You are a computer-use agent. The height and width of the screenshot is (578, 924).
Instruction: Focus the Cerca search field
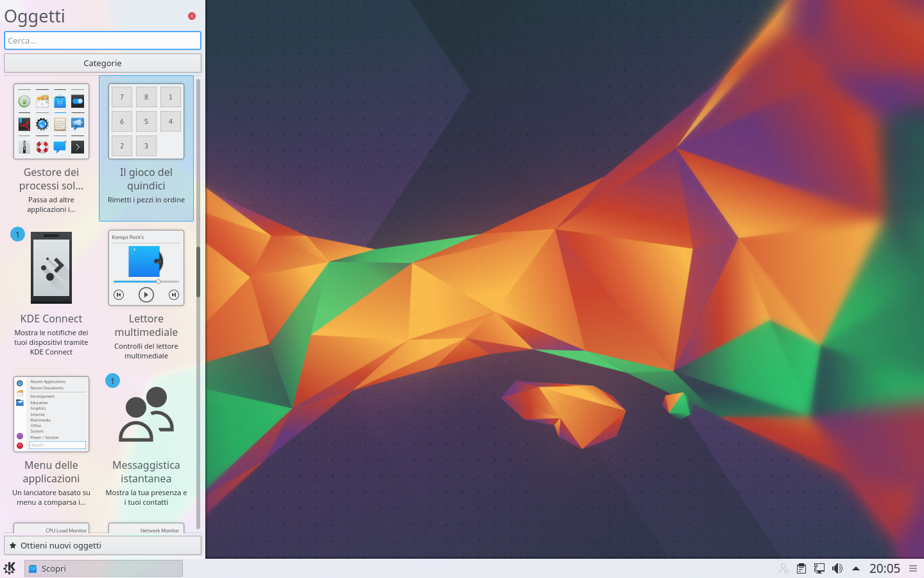(x=103, y=40)
